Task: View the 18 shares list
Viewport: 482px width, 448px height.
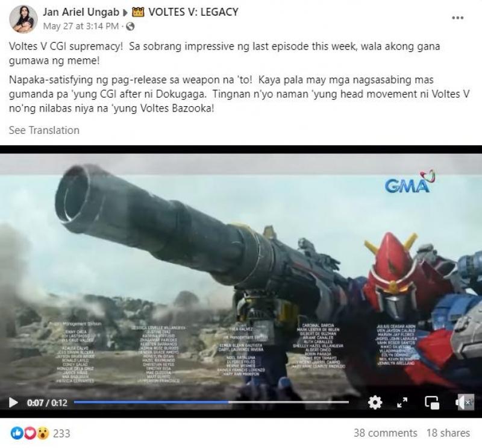Action: [x=448, y=433]
